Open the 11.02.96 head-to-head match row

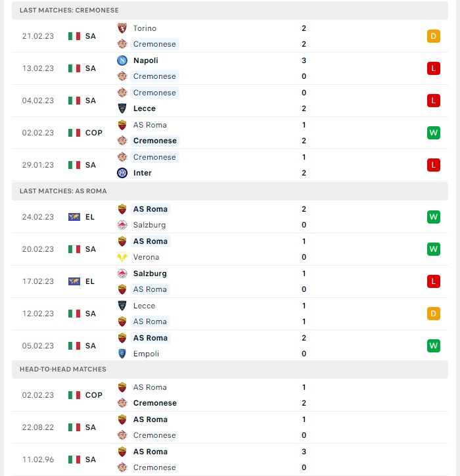click(230, 460)
